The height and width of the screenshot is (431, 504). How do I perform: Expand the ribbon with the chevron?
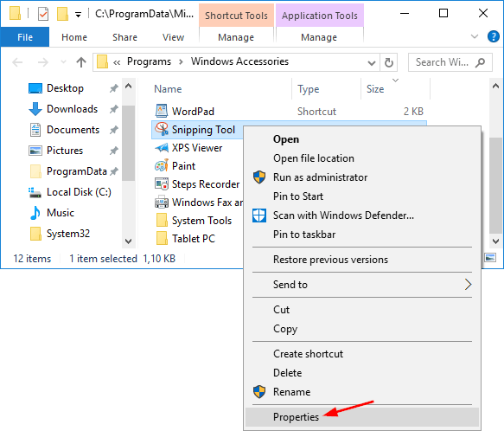pyautogui.click(x=475, y=36)
